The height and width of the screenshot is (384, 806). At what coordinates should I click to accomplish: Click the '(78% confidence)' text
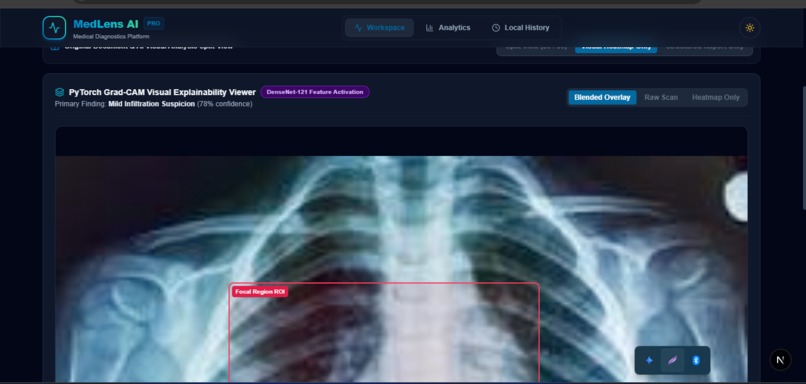coord(225,104)
